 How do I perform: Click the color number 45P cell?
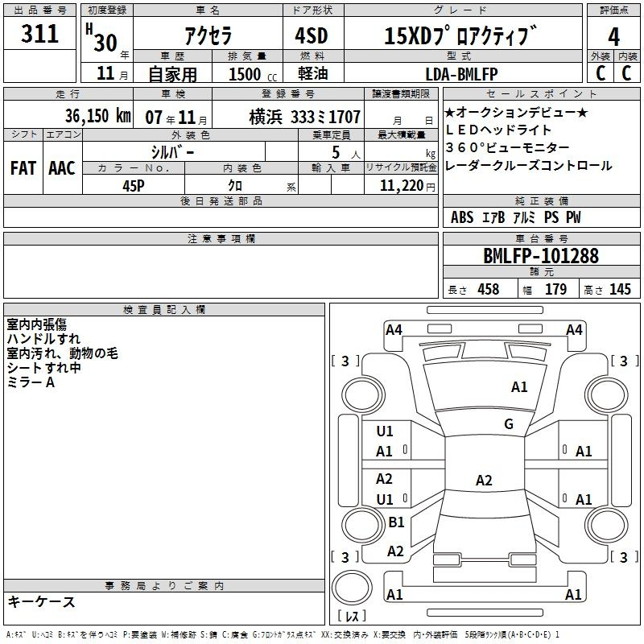click(x=134, y=185)
